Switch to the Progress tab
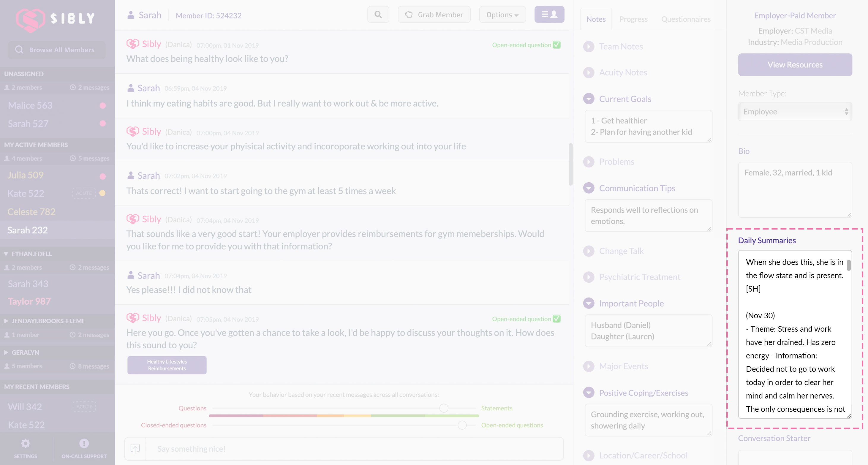 [633, 19]
